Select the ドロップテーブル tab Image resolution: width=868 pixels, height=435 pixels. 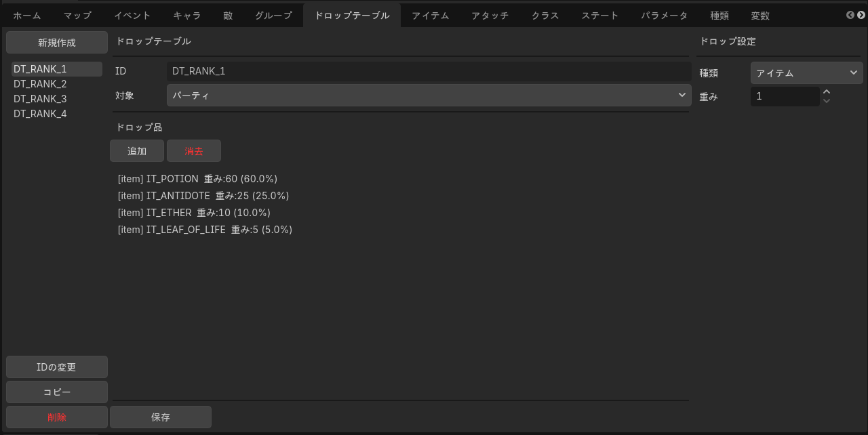point(352,16)
